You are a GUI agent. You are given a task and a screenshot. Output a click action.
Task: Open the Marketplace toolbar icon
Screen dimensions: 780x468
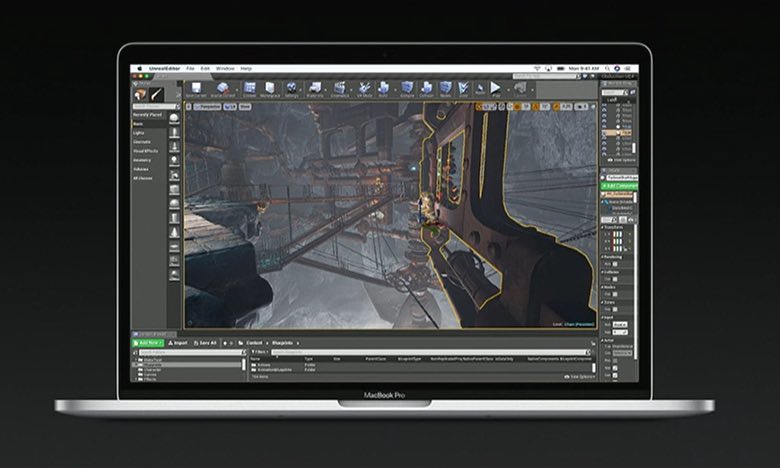click(270, 89)
